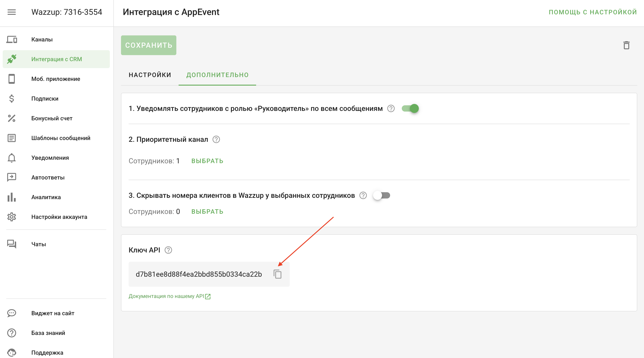Open Каналы in the sidebar
The image size is (644, 358).
pos(42,39)
